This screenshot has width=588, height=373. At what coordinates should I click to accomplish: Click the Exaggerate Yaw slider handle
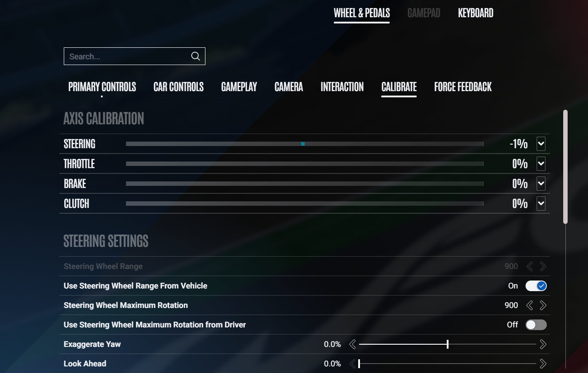coord(448,344)
